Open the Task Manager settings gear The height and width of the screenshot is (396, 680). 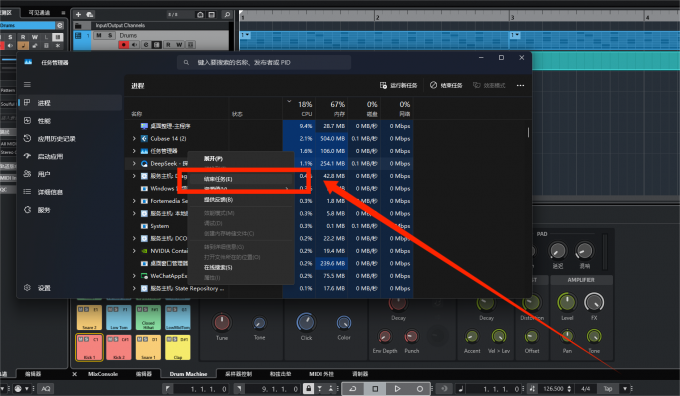(x=27, y=288)
